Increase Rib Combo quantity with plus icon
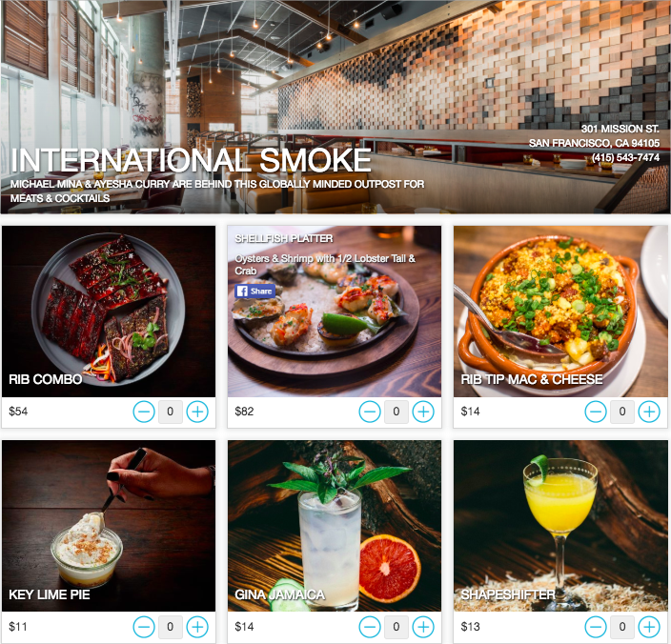Viewport: 671px width, 644px height. click(x=197, y=412)
